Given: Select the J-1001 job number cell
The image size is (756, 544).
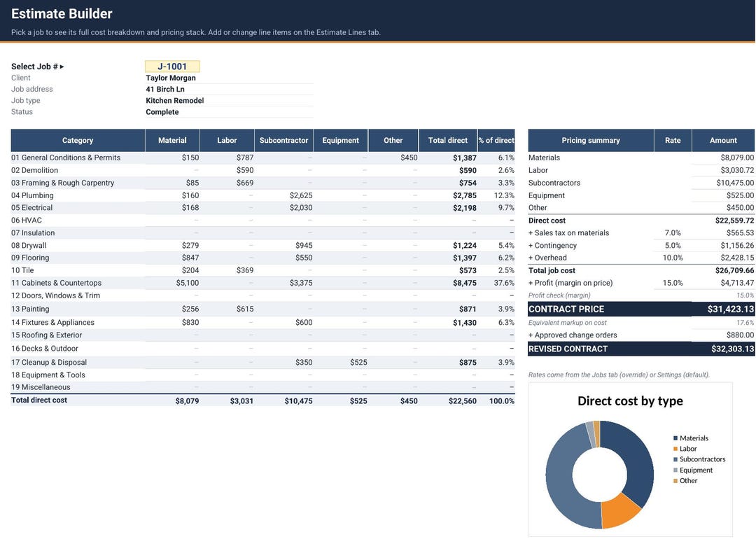Looking at the screenshot, I should click(x=172, y=67).
